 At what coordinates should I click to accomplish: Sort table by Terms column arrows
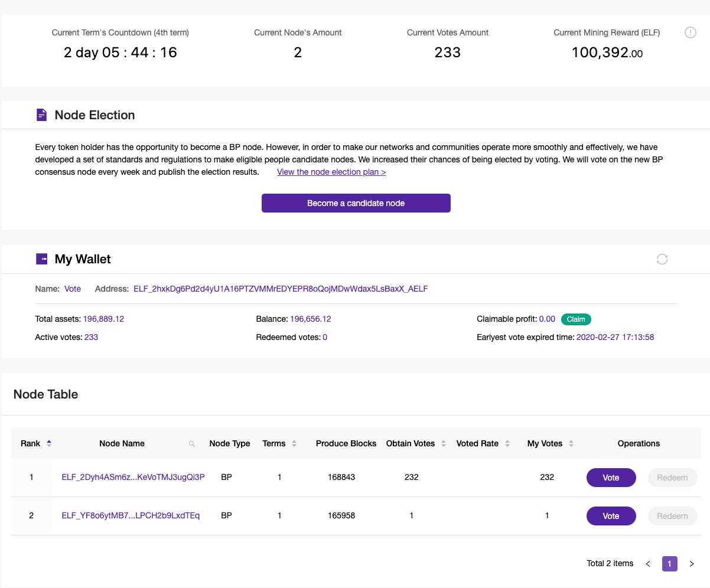[294, 443]
